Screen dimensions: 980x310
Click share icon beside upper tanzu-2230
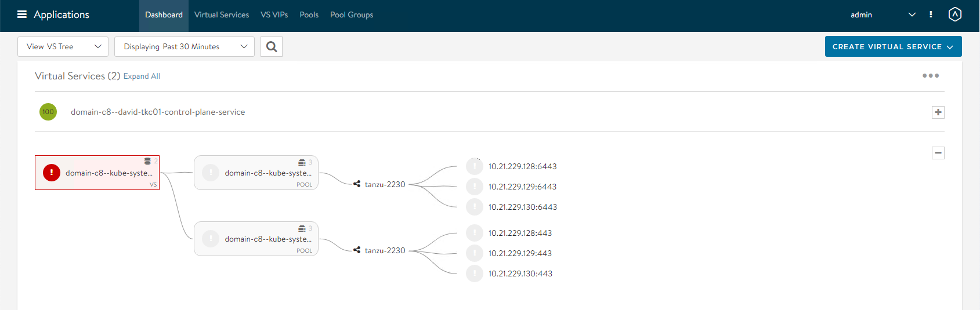point(357,184)
